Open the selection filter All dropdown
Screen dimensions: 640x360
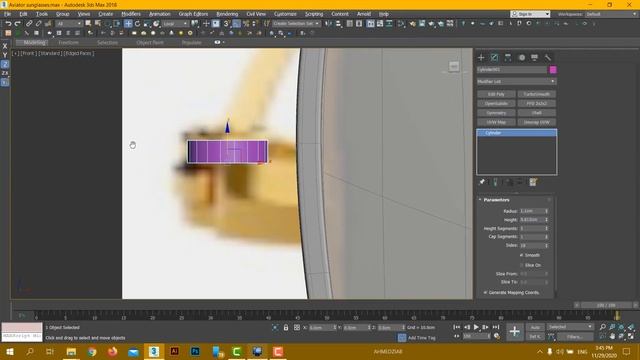click(69, 24)
